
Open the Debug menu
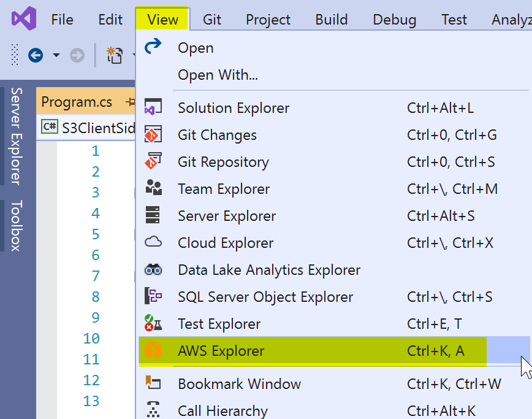click(394, 20)
